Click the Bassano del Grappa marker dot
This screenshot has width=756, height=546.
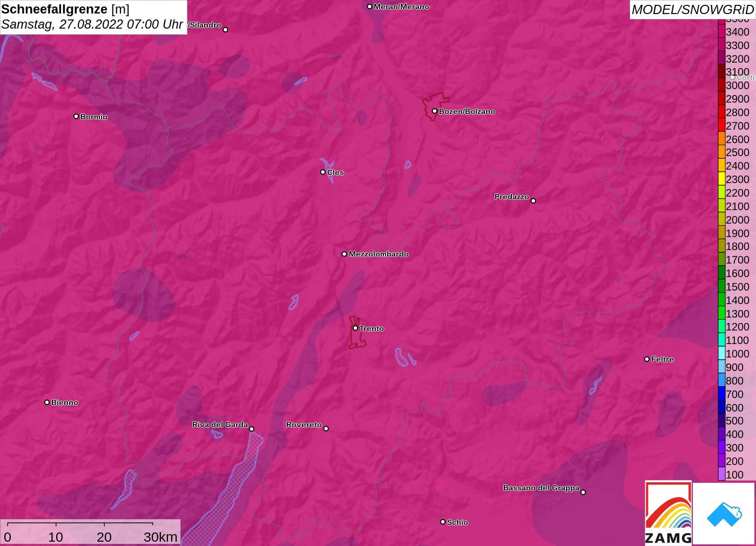point(583,492)
